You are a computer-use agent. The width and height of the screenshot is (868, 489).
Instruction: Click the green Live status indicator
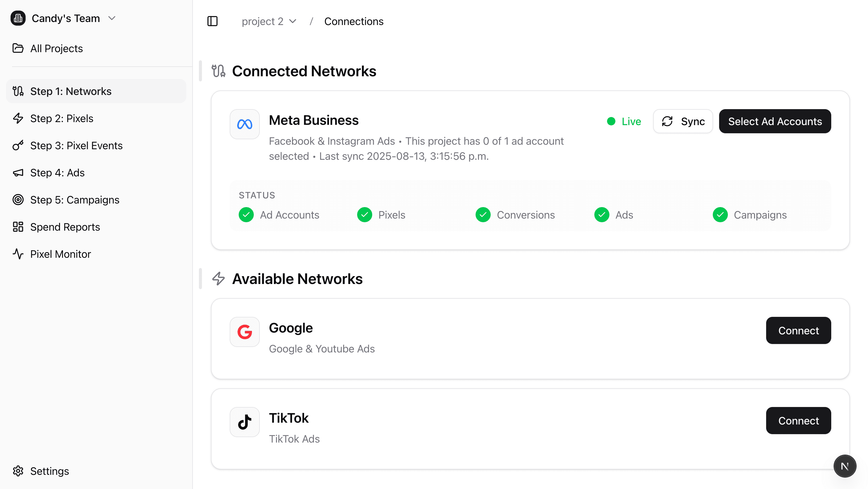click(624, 121)
